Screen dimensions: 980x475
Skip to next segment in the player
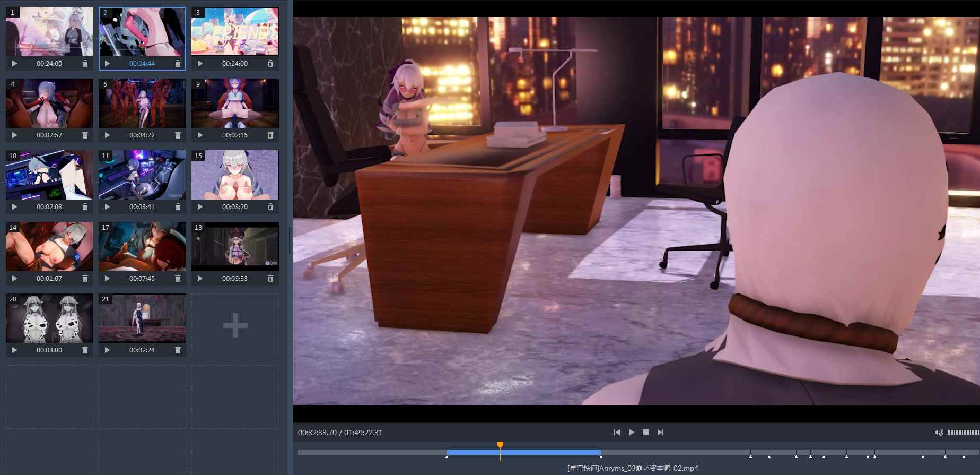(660, 433)
